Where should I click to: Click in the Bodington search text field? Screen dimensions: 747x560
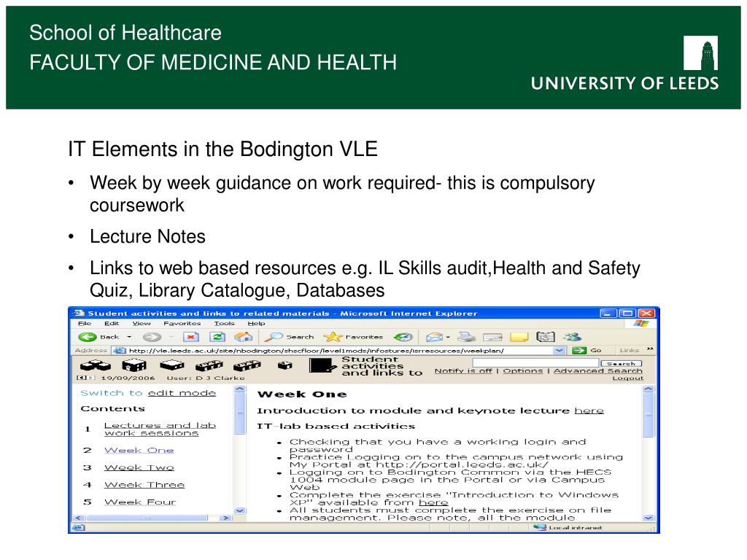pos(535,363)
